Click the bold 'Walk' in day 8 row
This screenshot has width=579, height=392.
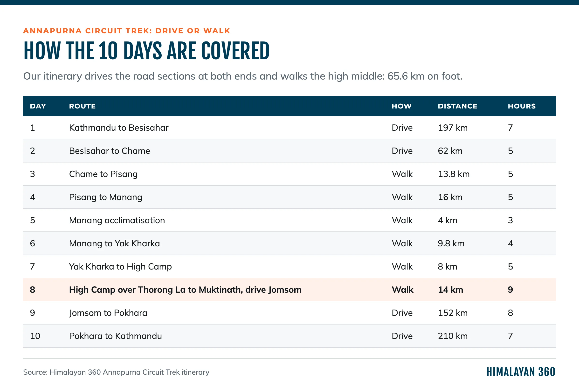point(403,290)
